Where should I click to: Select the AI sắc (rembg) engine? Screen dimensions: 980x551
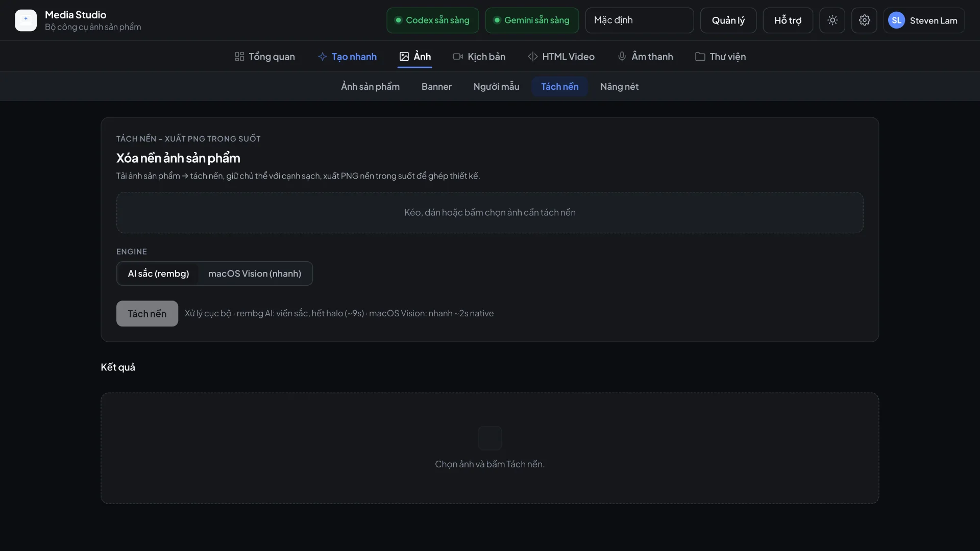158,273
